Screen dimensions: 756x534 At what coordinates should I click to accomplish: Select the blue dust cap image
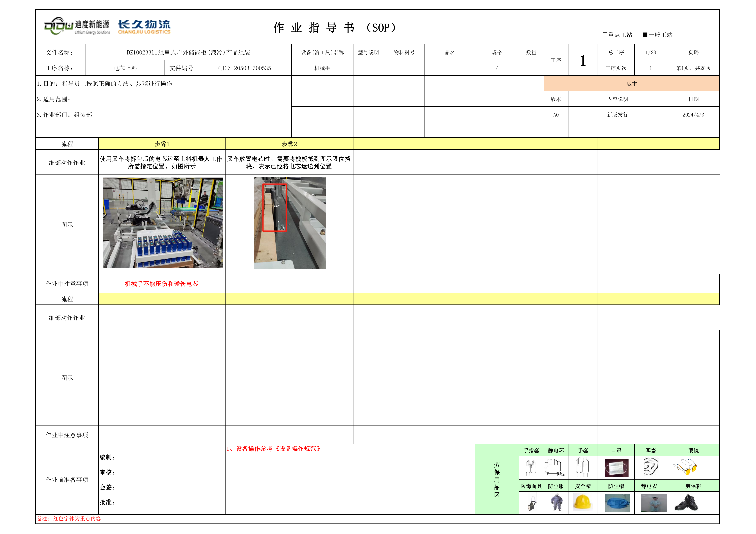coord(617,503)
